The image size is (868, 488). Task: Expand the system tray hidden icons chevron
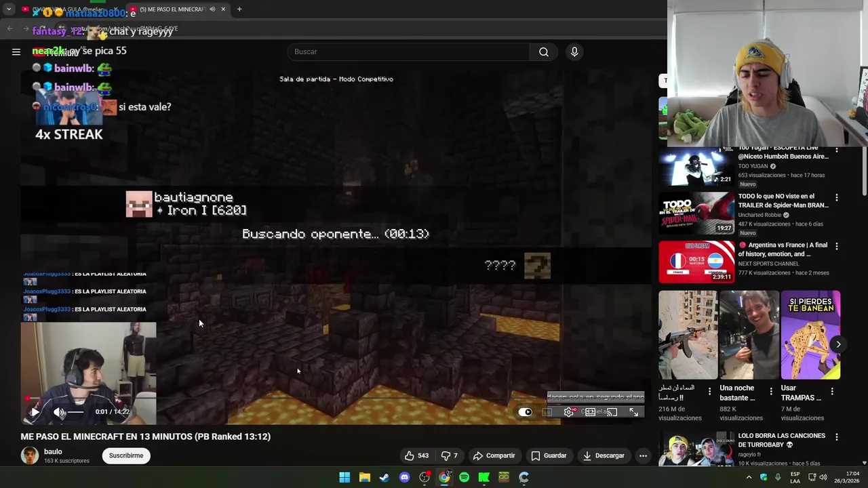pyautogui.click(x=749, y=477)
